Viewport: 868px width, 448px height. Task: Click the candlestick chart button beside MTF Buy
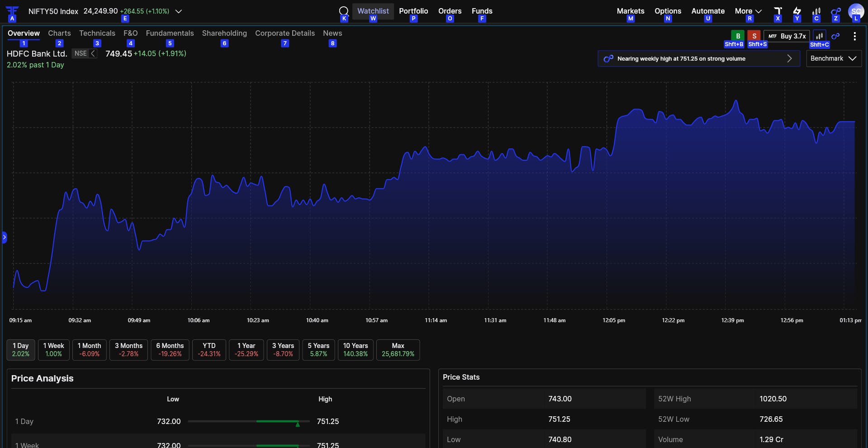point(819,36)
